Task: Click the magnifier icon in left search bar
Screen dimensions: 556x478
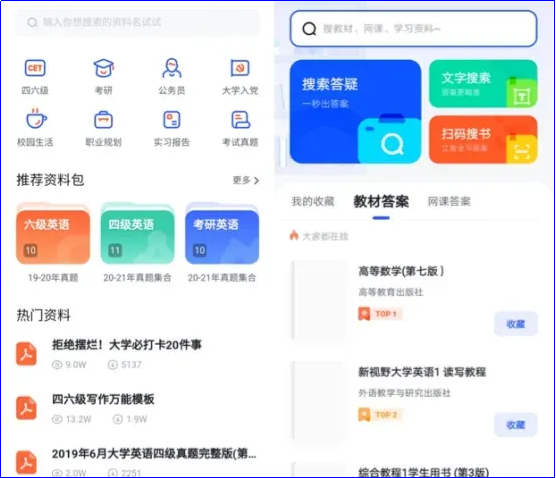Action: (x=32, y=23)
